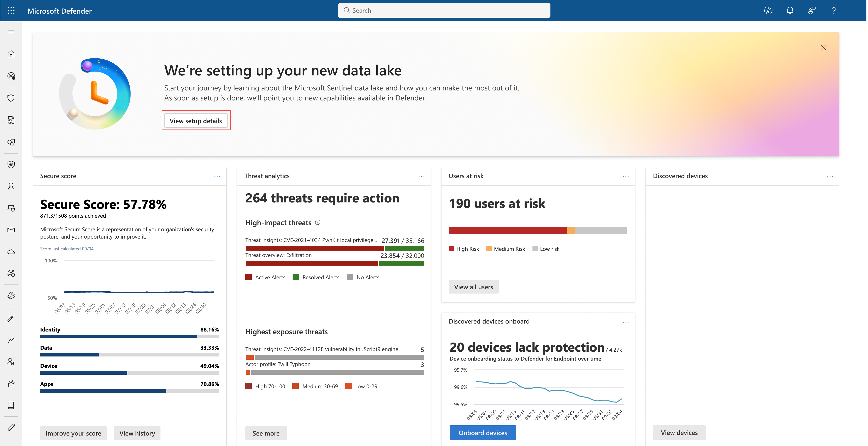This screenshot has width=868, height=446.
Task: Open Exposure management radar-shield icon
Action: click(11, 76)
